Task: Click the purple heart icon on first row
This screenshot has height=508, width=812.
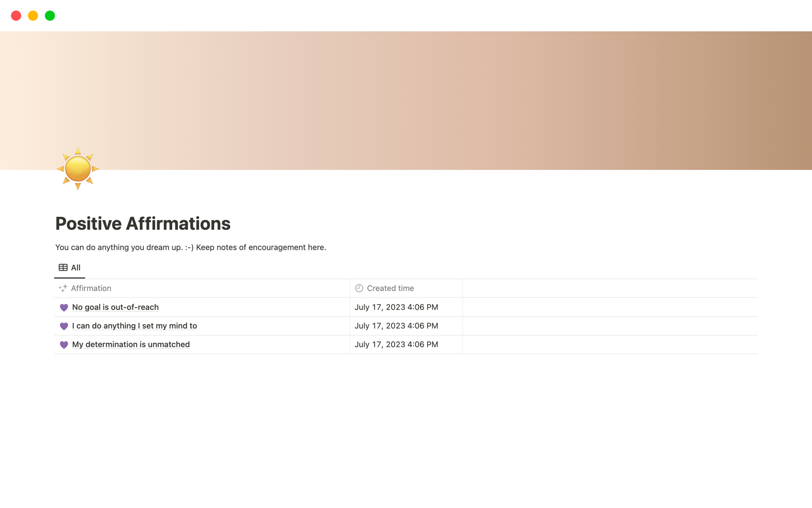Action: click(x=64, y=306)
